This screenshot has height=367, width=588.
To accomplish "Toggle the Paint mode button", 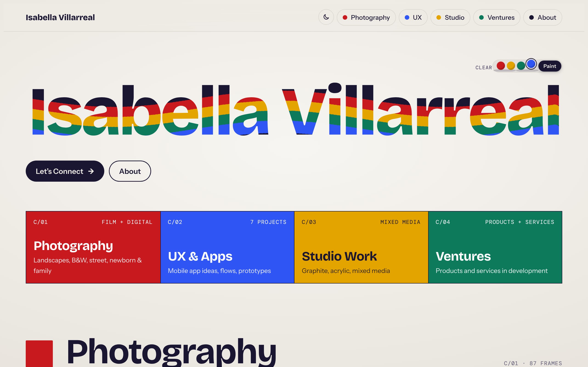I will [x=550, y=66].
